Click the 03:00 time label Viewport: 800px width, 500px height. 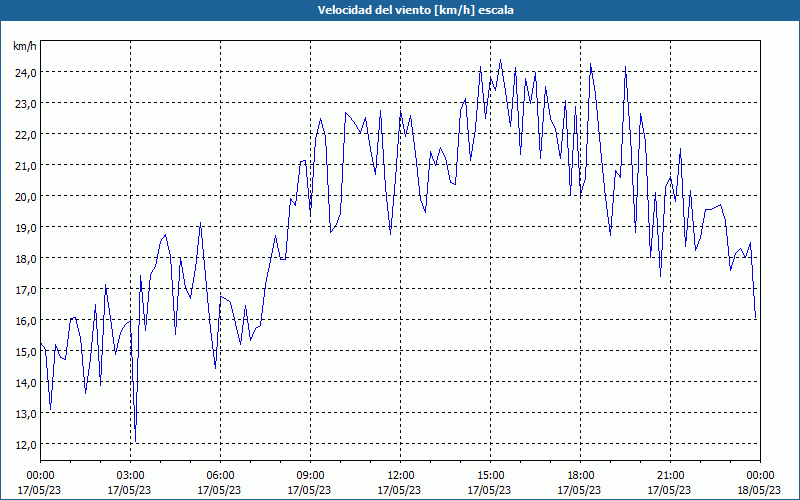130,476
